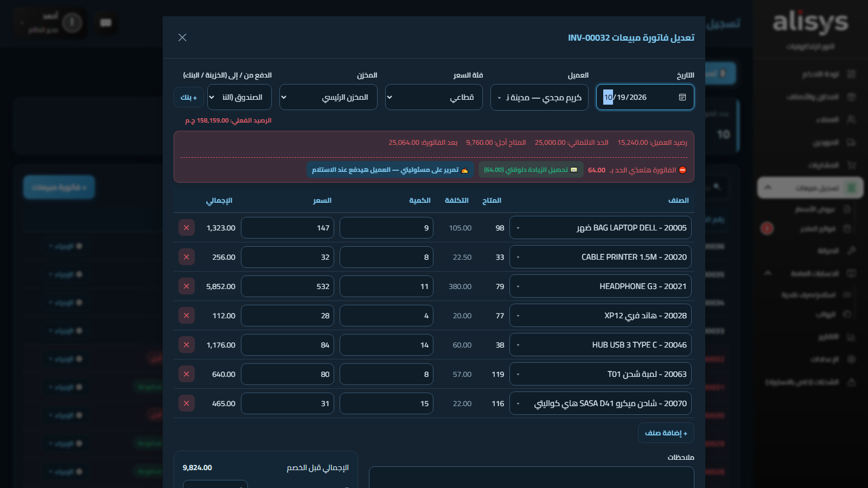Edit price field 532 for HEADPHONE G3

(288, 286)
